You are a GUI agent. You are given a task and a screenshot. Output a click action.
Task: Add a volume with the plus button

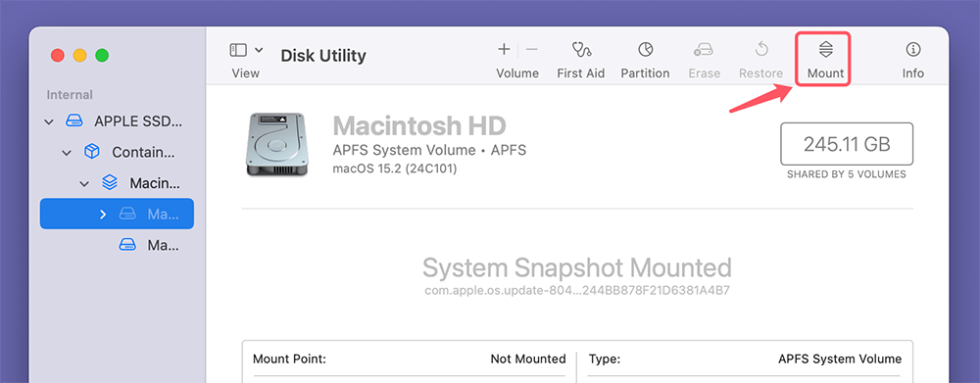(x=504, y=49)
